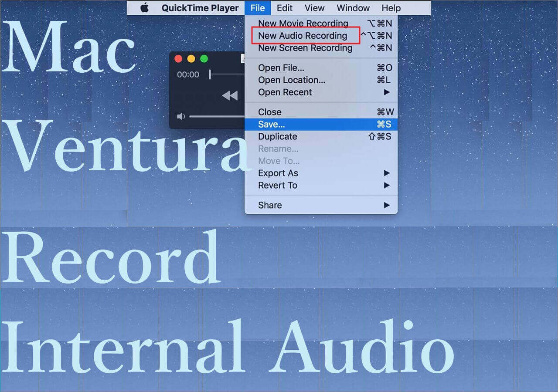Expand the Export As submenu

click(x=321, y=173)
